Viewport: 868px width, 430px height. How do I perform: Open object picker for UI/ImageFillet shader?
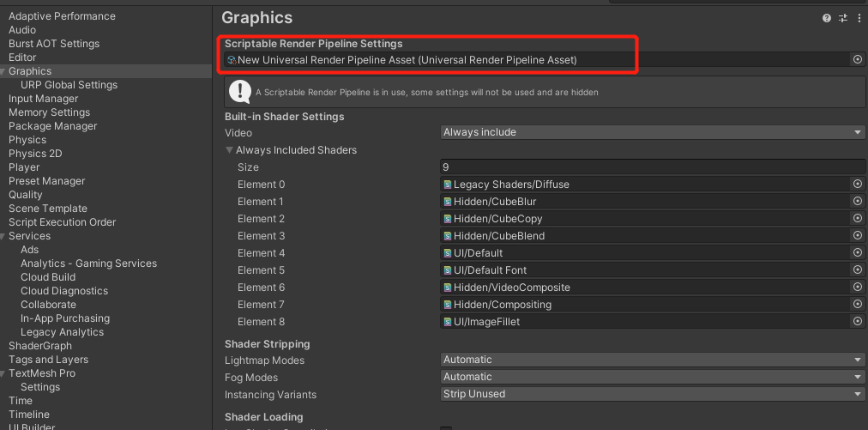point(858,321)
